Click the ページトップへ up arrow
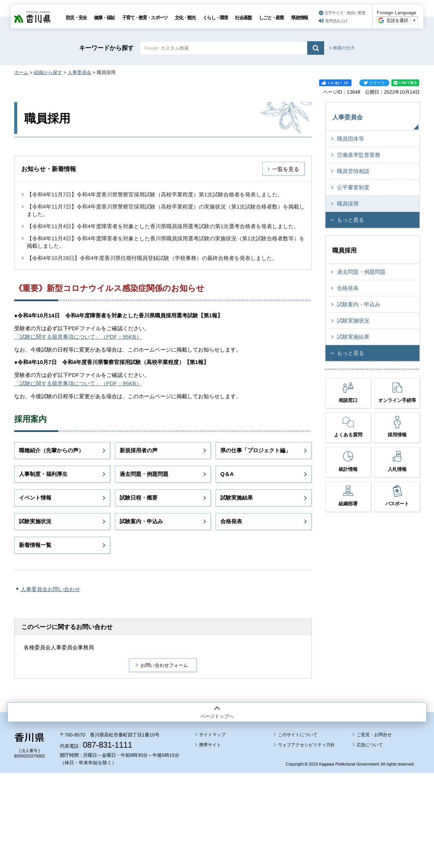 point(217,708)
